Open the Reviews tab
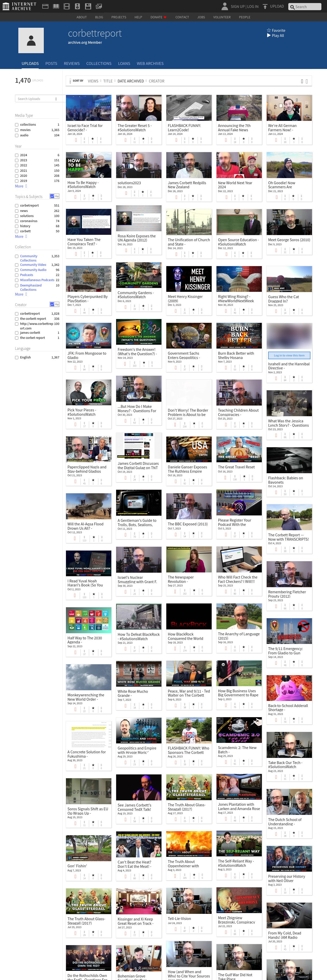The height and width of the screenshot is (980, 327). click(x=72, y=64)
